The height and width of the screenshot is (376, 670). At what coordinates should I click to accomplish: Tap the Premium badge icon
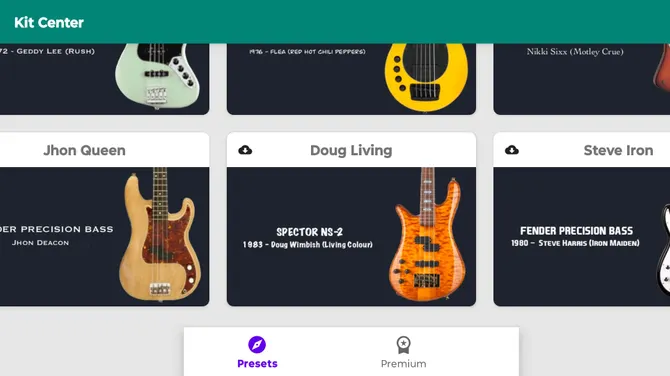403,345
